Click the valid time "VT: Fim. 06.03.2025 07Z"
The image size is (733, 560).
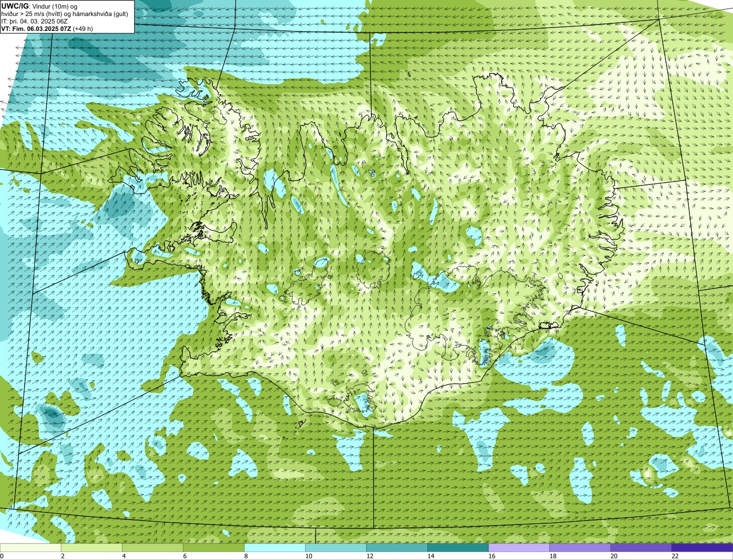tap(36, 28)
